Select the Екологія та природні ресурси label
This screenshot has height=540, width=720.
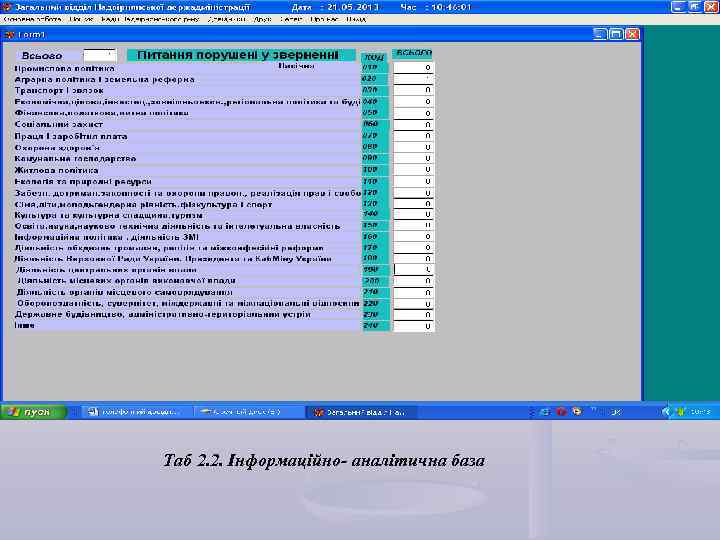pyautogui.click(x=83, y=181)
